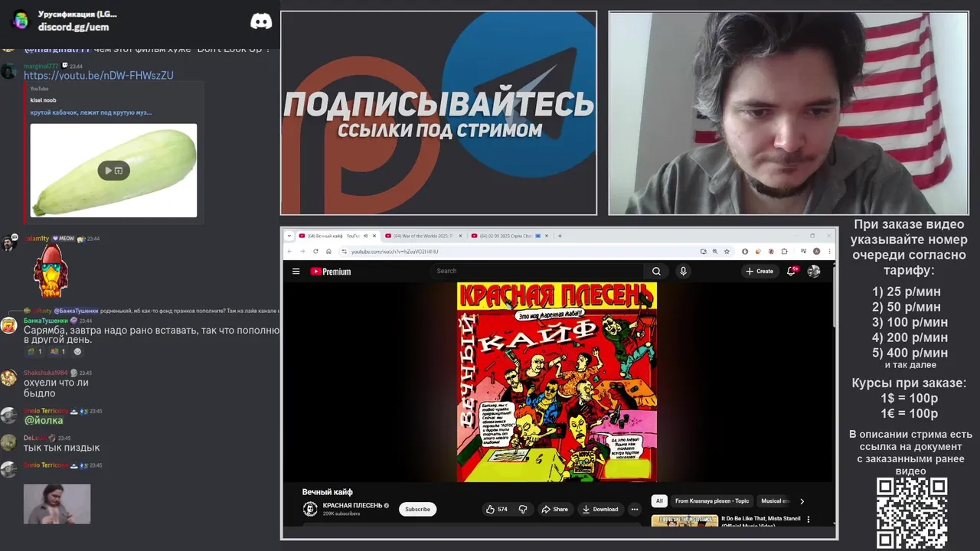Switch to War of the Worlds 2025 tab
Viewport: 980px width, 551px height.
click(423, 236)
